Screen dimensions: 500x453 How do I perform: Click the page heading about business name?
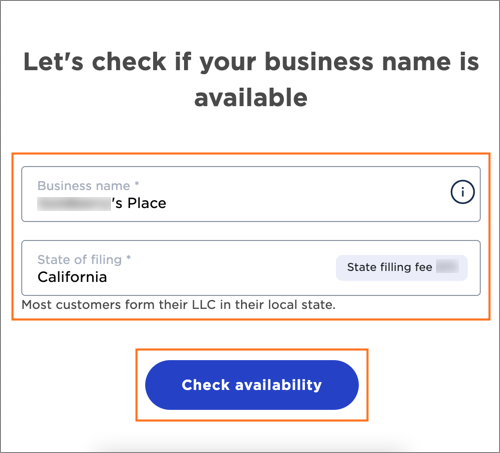(x=251, y=80)
